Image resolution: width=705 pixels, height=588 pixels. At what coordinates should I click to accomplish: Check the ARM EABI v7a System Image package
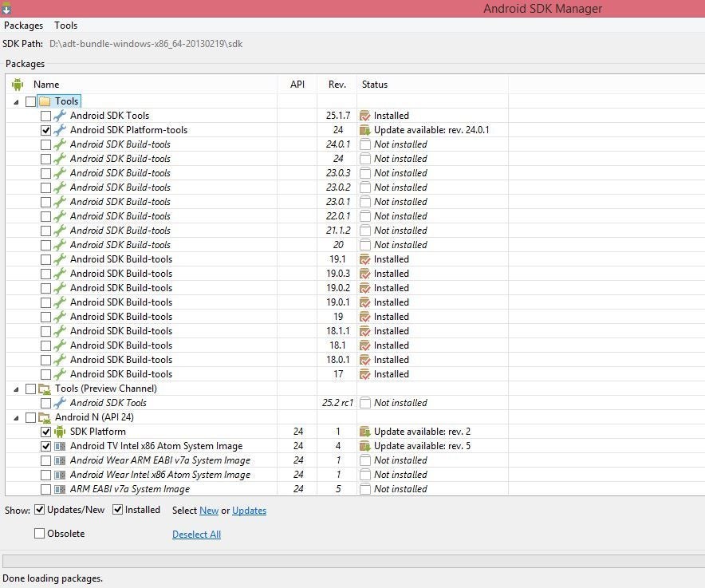point(46,489)
